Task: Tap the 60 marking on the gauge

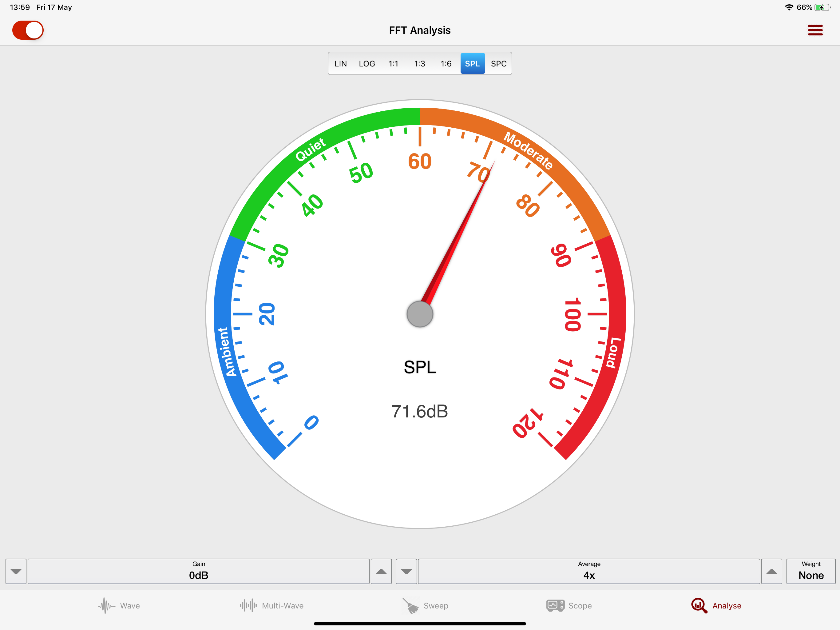Action: (x=420, y=161)
